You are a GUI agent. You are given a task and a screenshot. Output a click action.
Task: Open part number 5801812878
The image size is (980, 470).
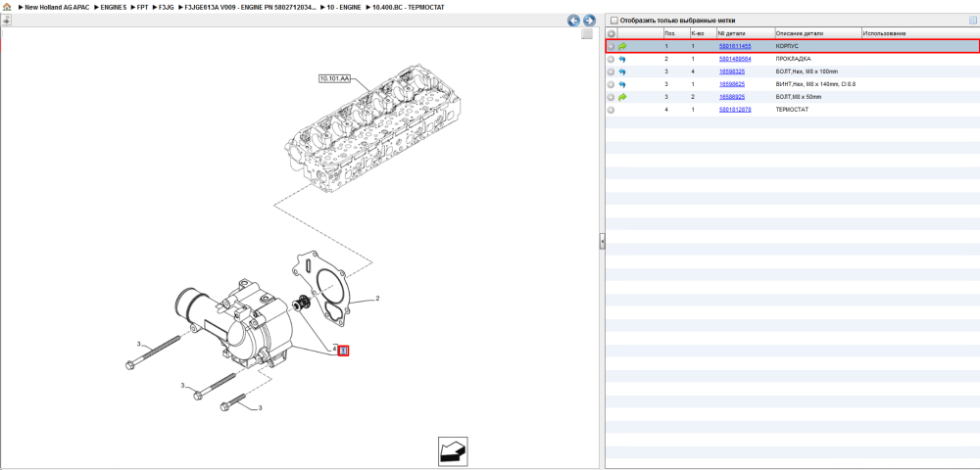click(735, 110)
